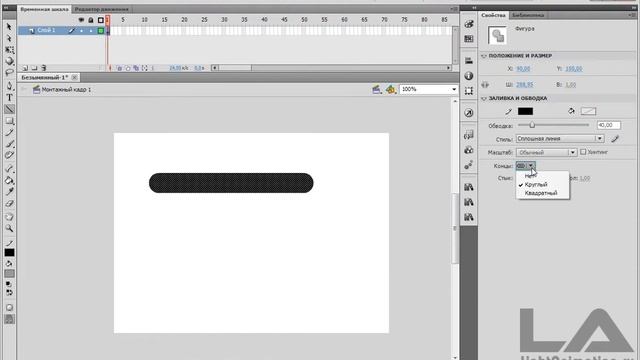
Task: Collapse the ЗАЛИВКА И ОБВОДКА section
Action: click(484, 98)
